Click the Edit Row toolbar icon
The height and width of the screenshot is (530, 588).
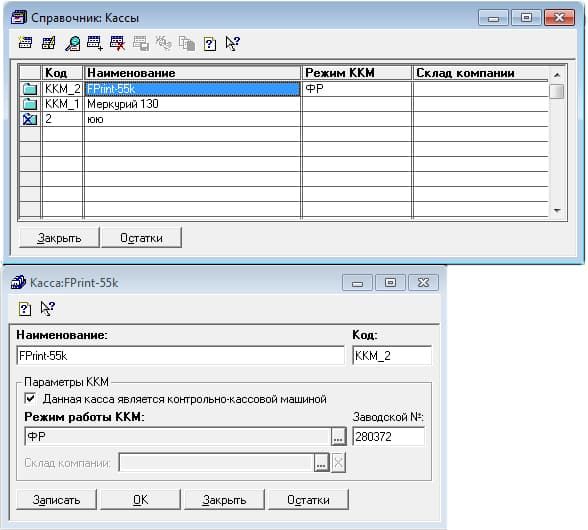(48, 43)
